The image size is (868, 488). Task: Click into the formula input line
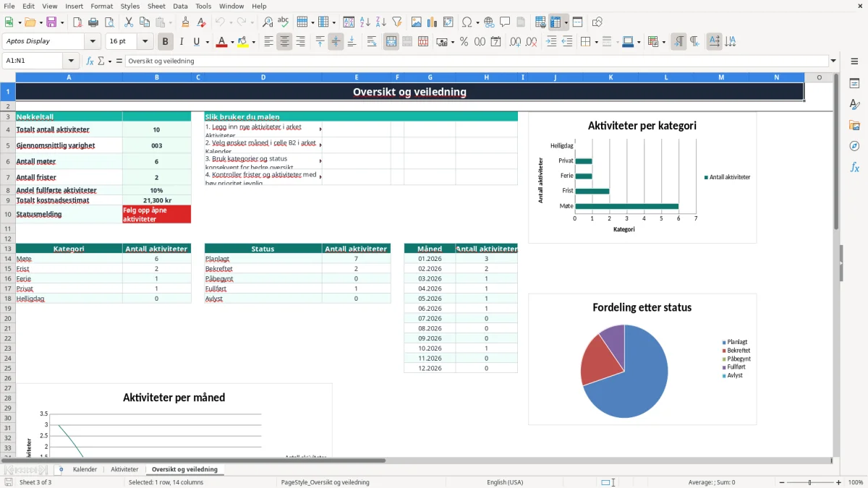point(477,61)
